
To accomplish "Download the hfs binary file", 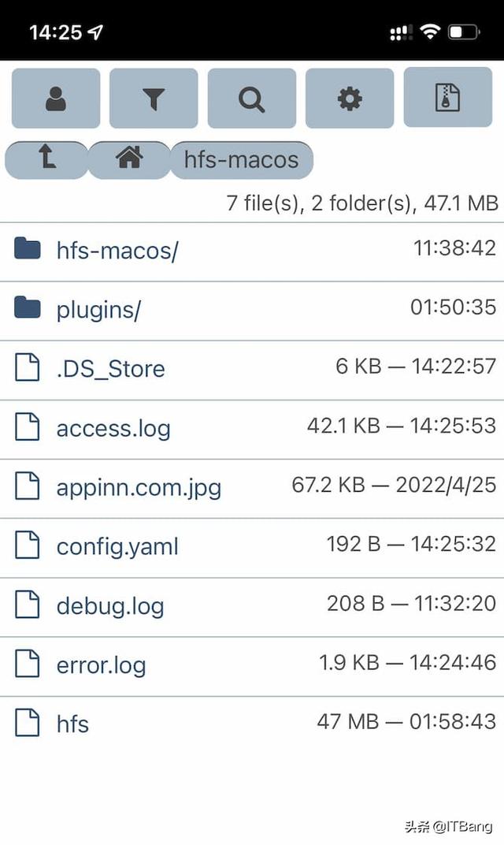I will click(x=72, y=724).
